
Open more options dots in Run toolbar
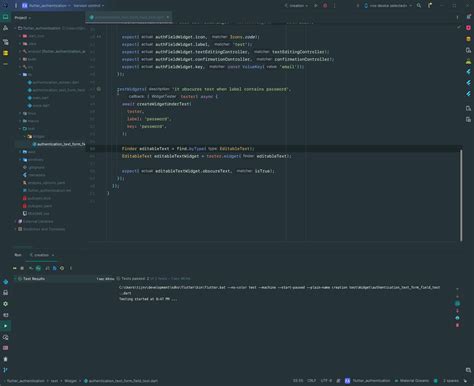pyautogui.click(x=70, y=268)
